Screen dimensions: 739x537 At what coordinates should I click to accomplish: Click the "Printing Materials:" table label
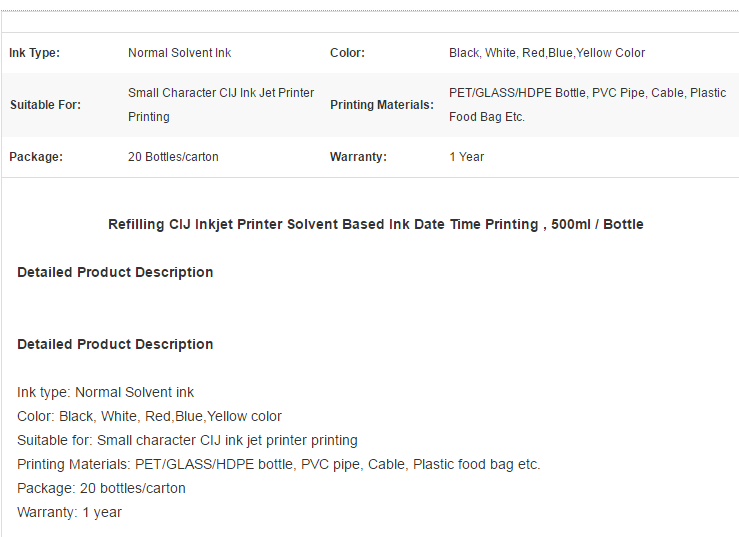coord(382,105)
